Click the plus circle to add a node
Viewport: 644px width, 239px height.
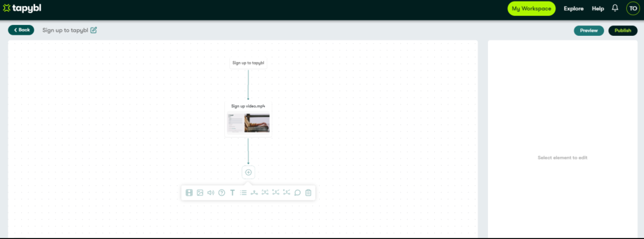coord(248,172)
